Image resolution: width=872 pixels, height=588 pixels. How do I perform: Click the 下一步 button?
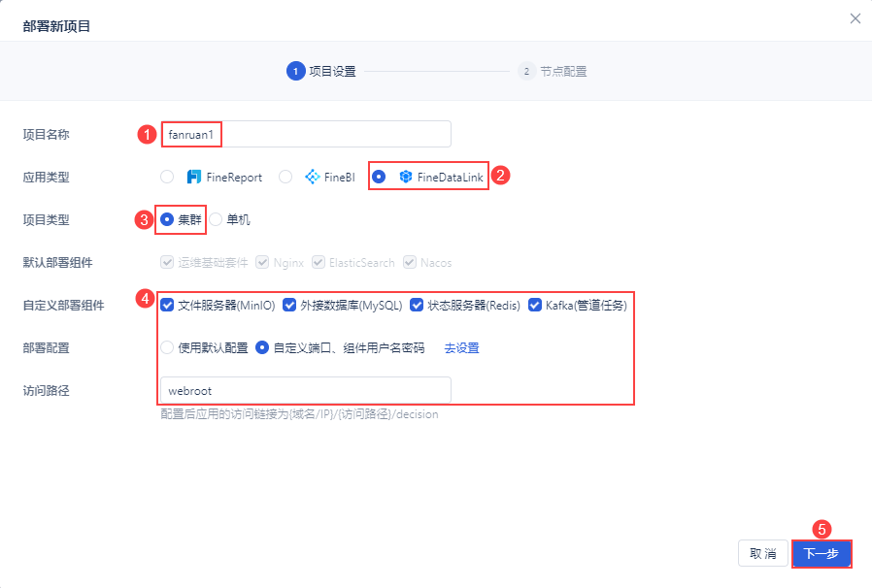pos(822,553)
